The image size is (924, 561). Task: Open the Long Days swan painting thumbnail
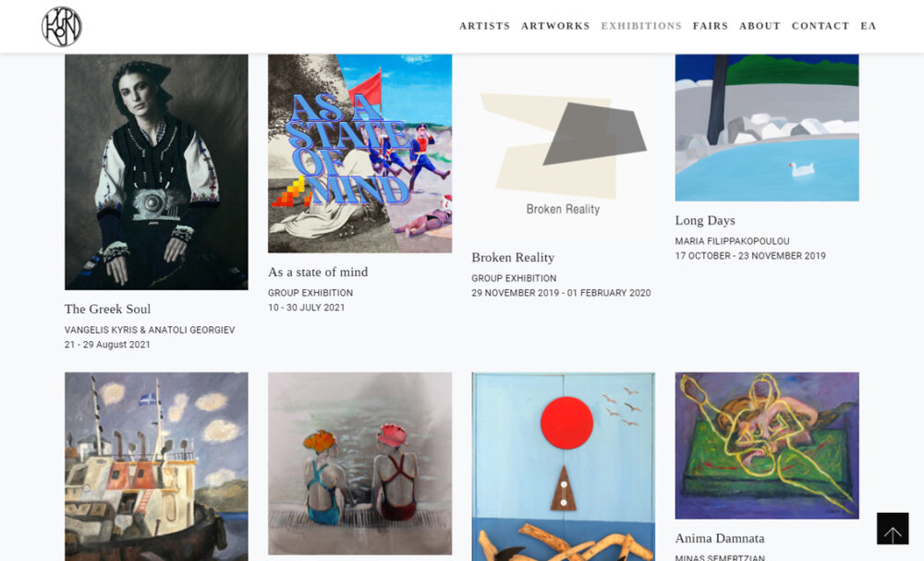pos(767,128)
